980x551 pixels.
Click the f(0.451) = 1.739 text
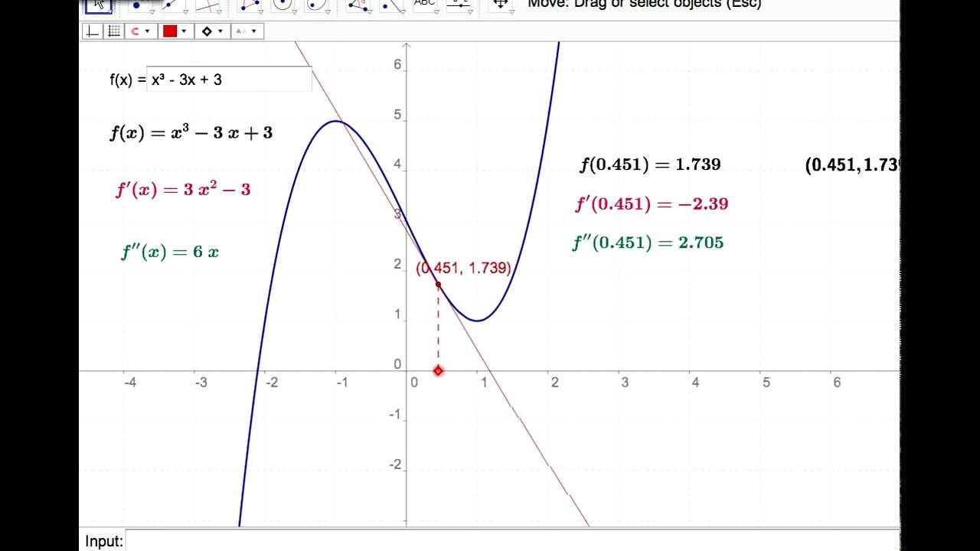[650, 165]
